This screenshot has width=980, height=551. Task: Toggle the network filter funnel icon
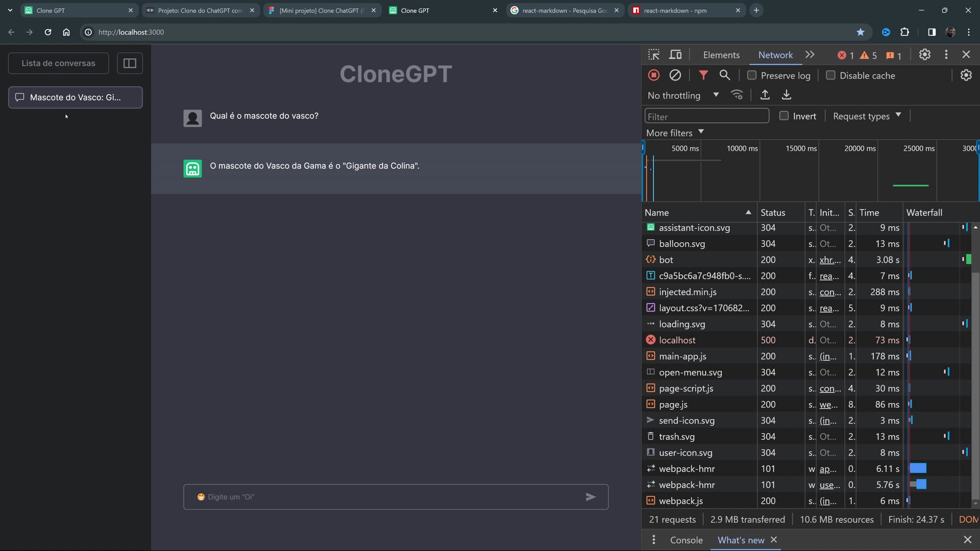pyautogui.click(x=703, y=75)
